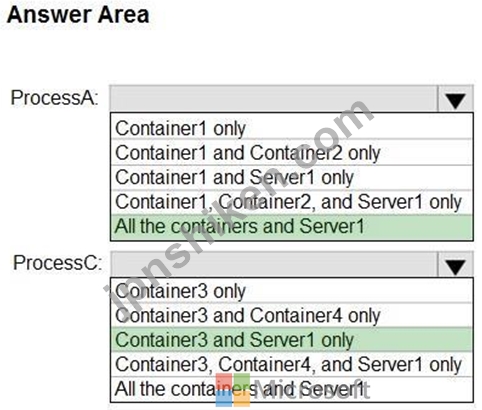Select 'Container3 only' for ProcessC
Screen dimensions: 482x410
click(x=291, y=291)
